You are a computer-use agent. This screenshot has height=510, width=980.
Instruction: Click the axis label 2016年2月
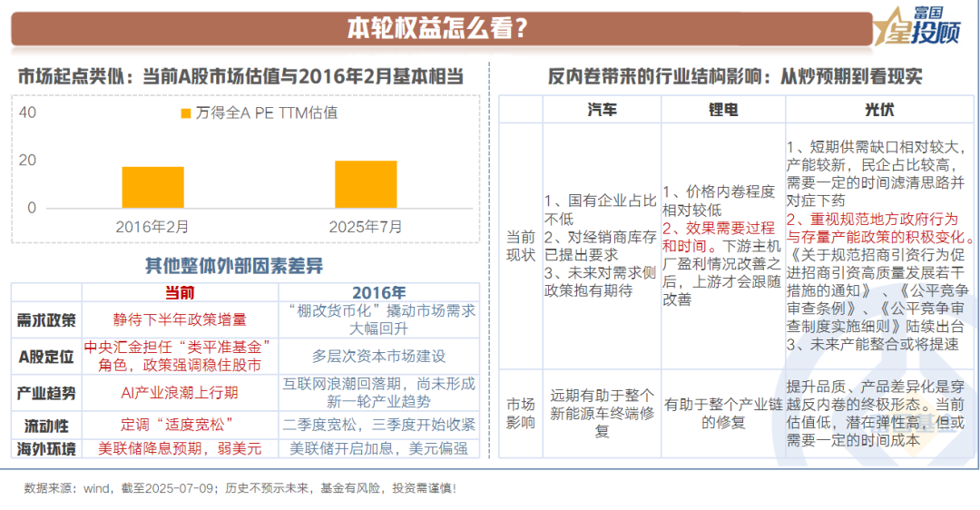152,226
